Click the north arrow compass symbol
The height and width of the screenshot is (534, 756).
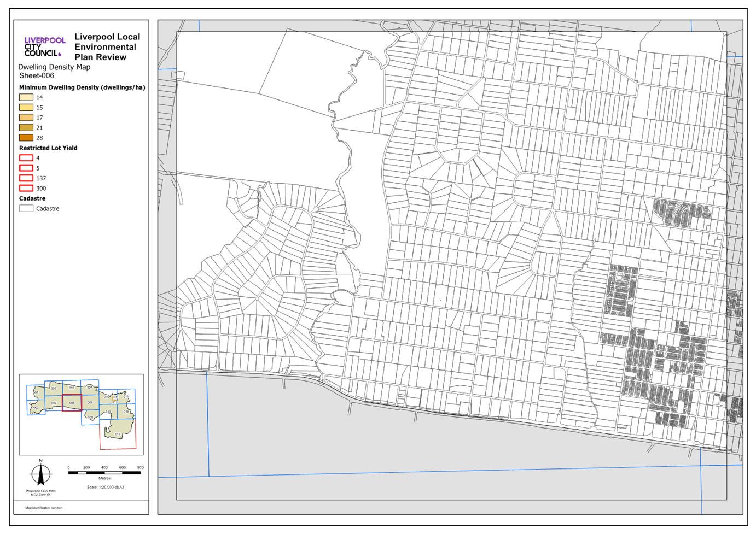[x=40, y=473]
